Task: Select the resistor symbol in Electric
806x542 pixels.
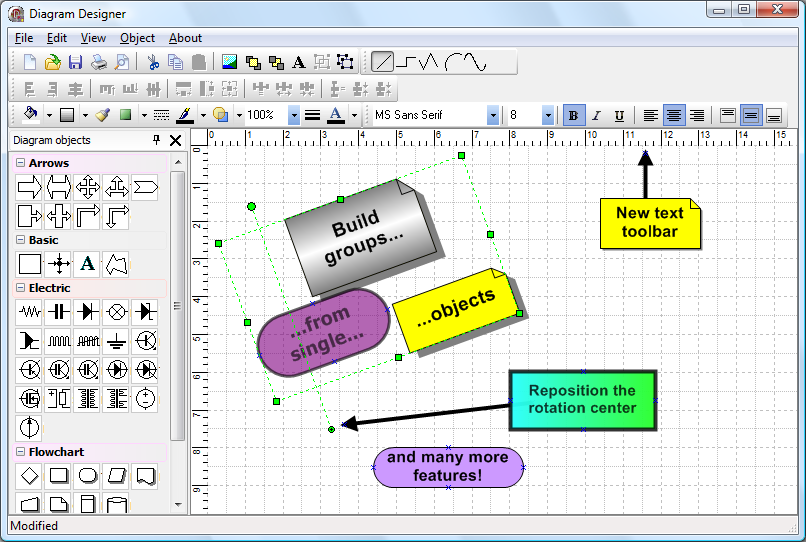Action: coord(30,311)
